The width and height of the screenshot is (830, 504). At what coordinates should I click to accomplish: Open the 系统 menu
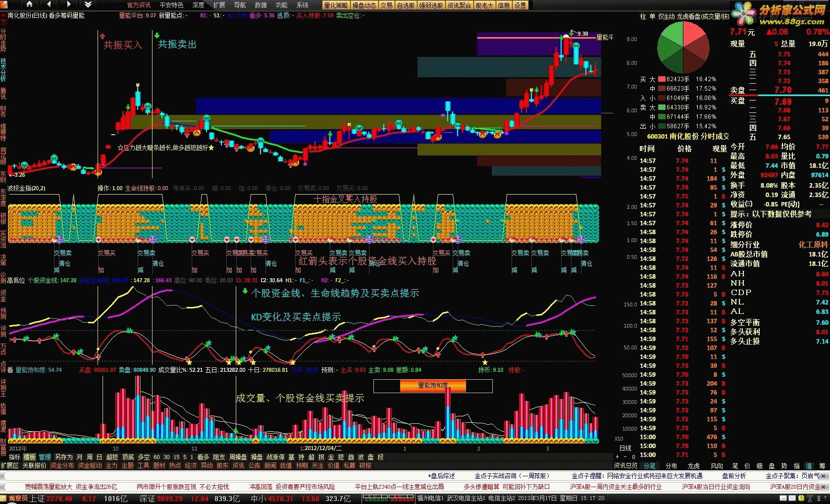click(302, 5)
